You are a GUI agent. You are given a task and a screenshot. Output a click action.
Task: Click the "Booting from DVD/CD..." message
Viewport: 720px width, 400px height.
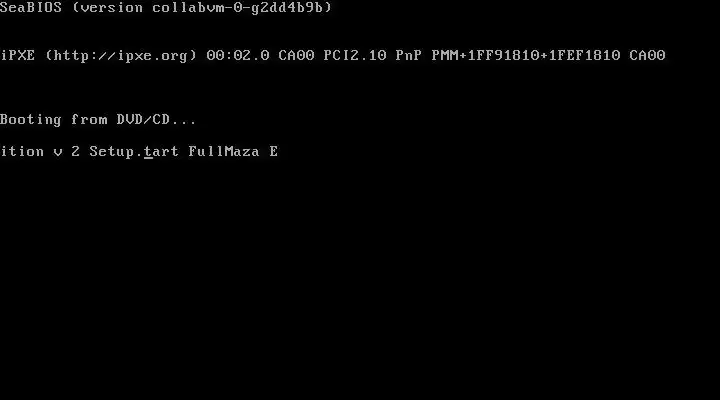click(x=98, y=119)
